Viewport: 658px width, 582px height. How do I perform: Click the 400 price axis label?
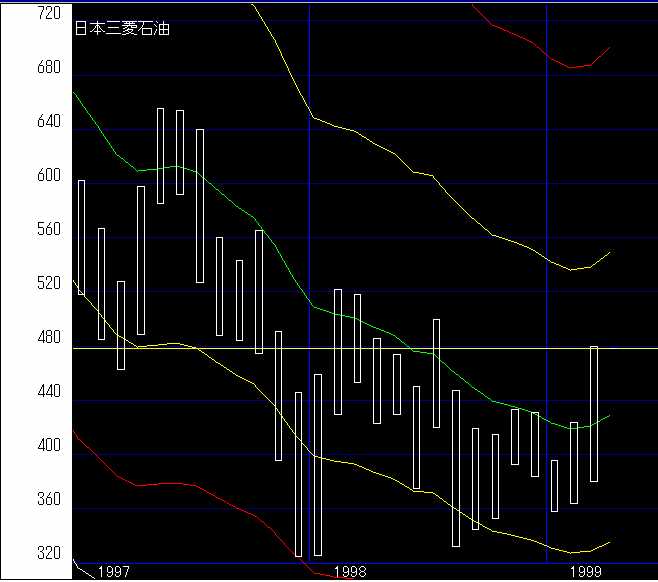tap(48, 446)
